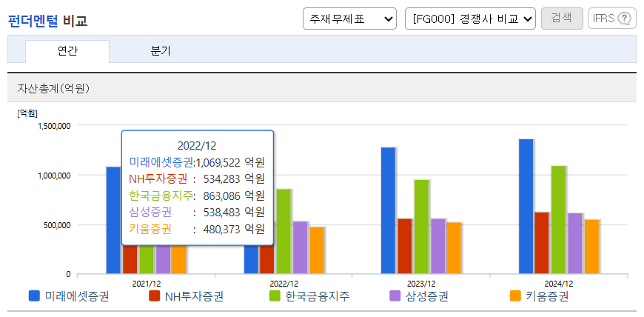Click the green 한국금융지주 bar for 2024/12
The width and height of the screenshot is (644, 317).
pos(558,220)
